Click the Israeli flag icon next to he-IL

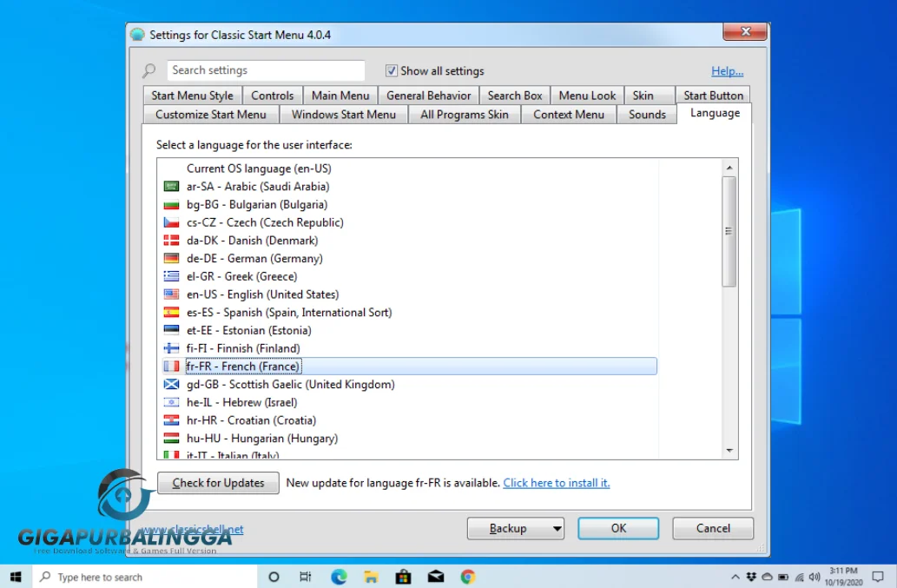(x=171, y=402)
